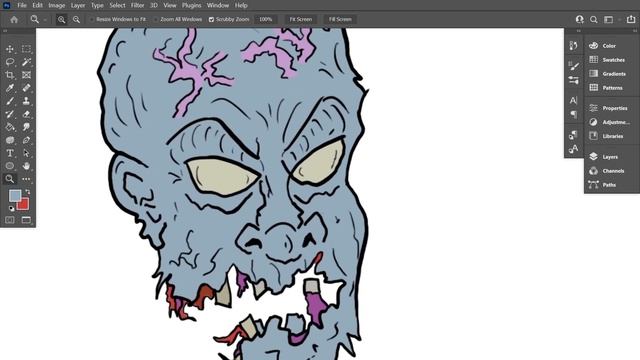Viewport: 640px width, 360px height.
Task: Select the Ellipse shape tool
Action: pyautogui.click(x=10, y=166)
